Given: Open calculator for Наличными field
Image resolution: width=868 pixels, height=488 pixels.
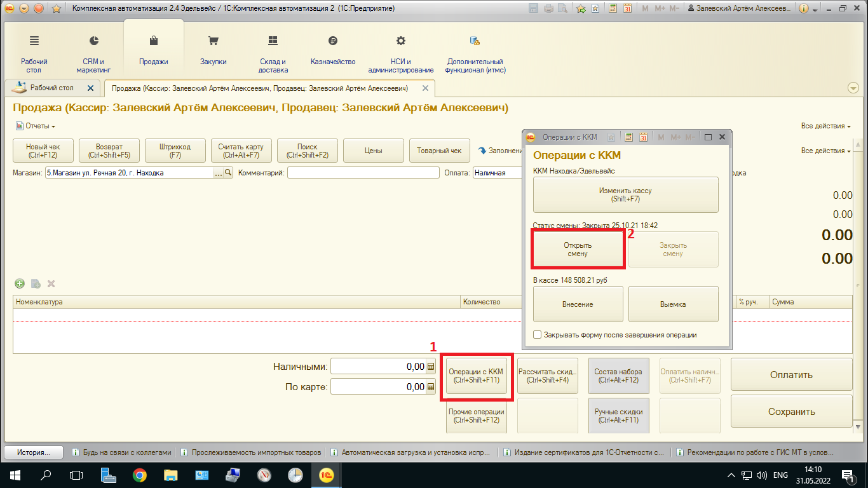Looking at the screenshot, I should coord(431,367).
